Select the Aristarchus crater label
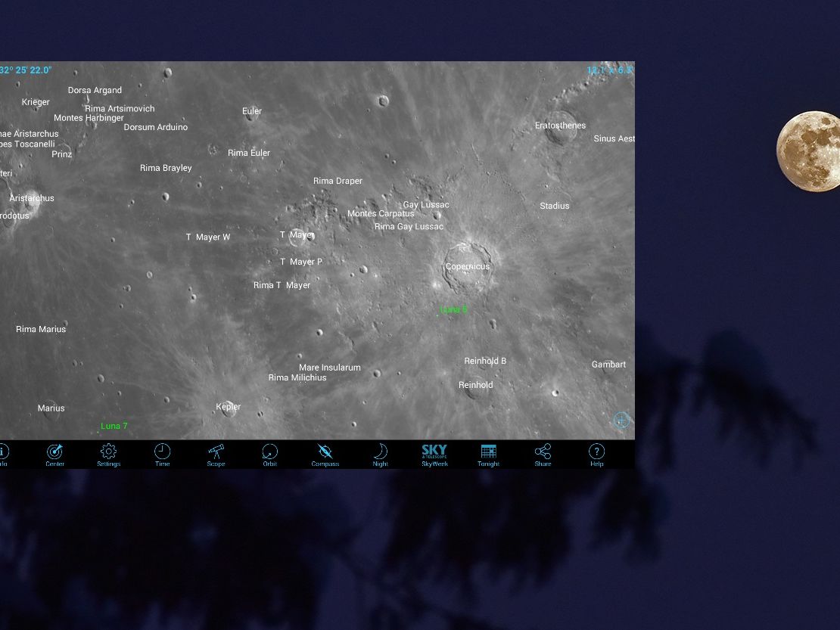The height and width of the screenshot is (630, 840). coord(32,198)
